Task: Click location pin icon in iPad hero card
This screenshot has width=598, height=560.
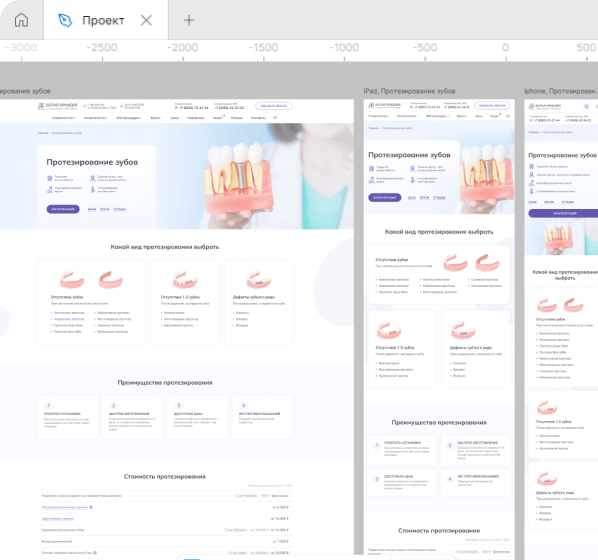Action: click(x=412, y=169)
